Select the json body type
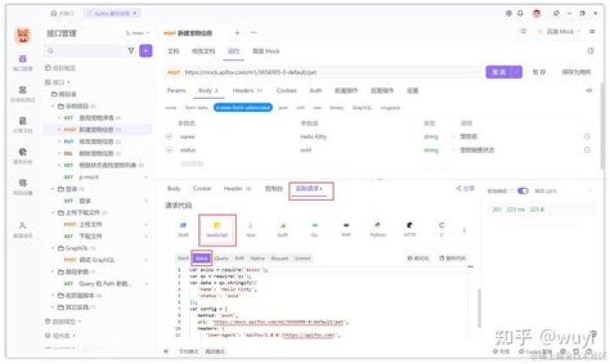This screenshot has width=610, height=364. click(x=283, y=108)
